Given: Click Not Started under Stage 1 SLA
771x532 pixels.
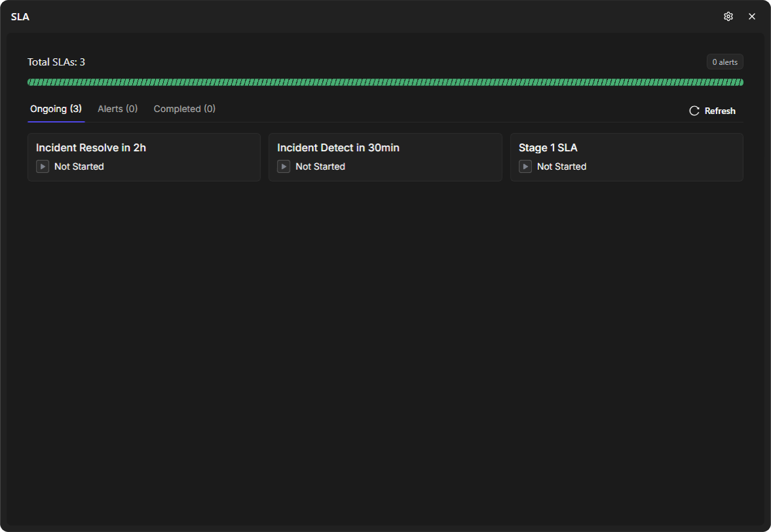Looking at the screenshot, I should point(561,166).
